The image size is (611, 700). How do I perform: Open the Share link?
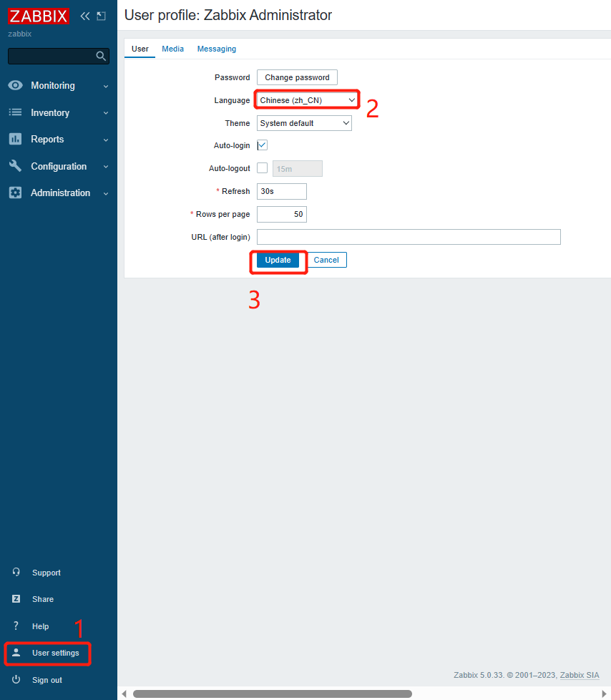coord(43,599)
